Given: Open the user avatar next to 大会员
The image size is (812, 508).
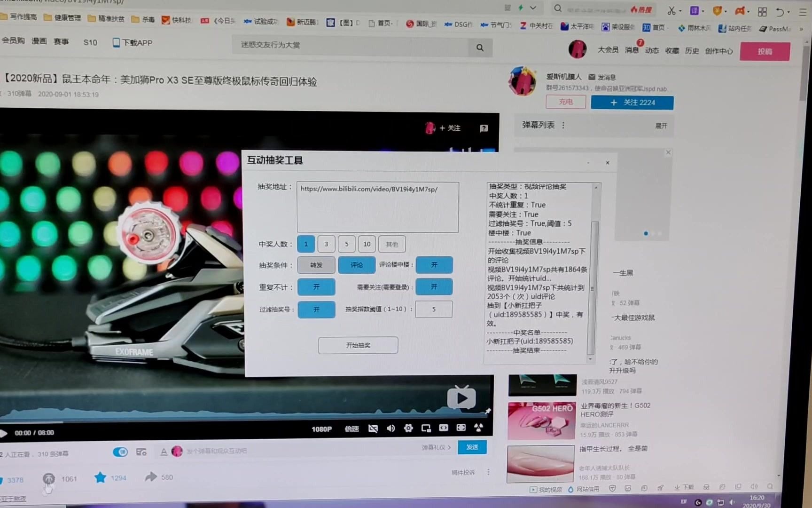Looking at the screenshot, I should coord(578,49).
